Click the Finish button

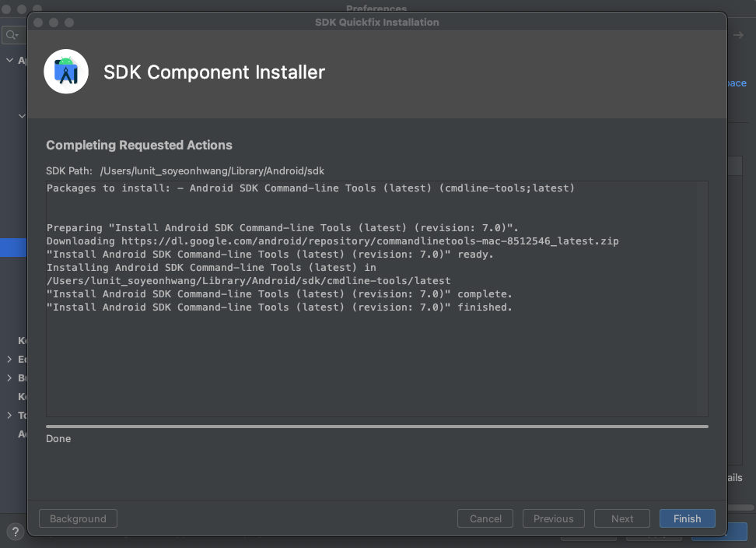tap(687, 518)
